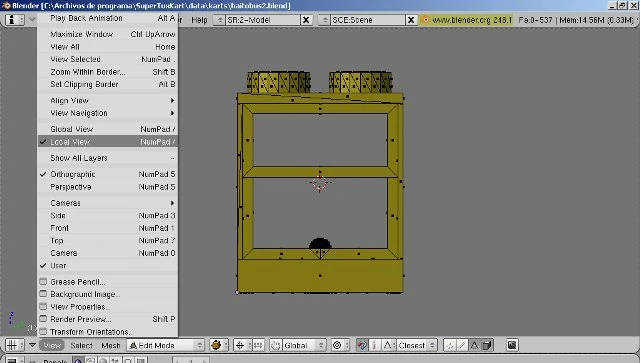
Task: Open the scene browse arrows beside SCE:Scene
Action: [x=324, y=20]
